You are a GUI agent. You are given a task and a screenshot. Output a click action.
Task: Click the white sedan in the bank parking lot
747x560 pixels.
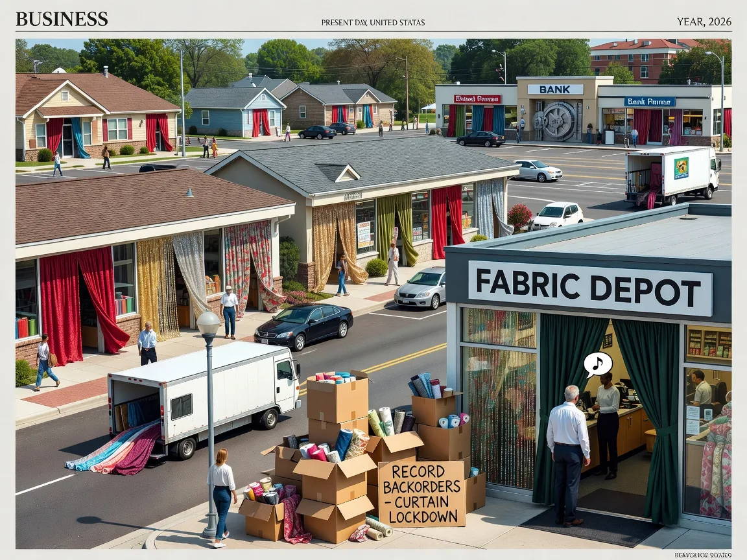coord(537,170)
